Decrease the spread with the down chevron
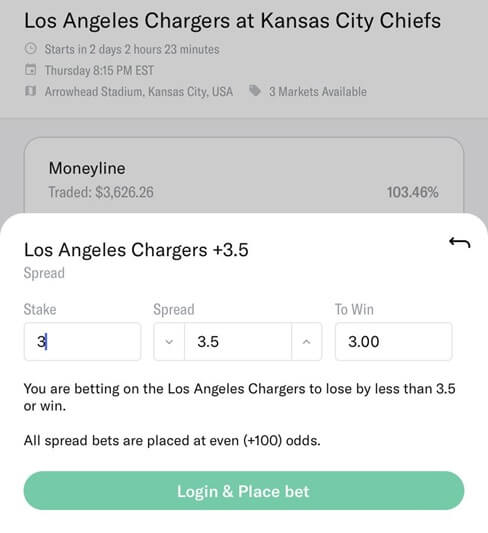This screenshot has width=488, height=533. pos(169,342)
